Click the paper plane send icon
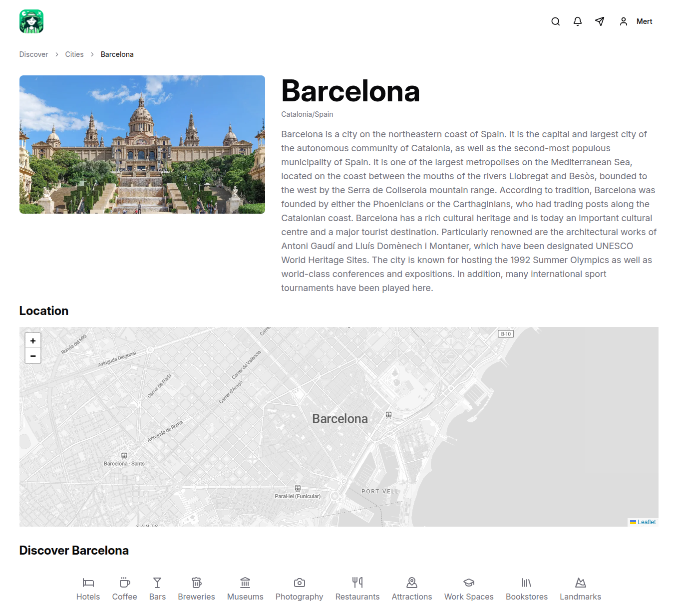The image size is (676, 616). click(x=600, y=21)
